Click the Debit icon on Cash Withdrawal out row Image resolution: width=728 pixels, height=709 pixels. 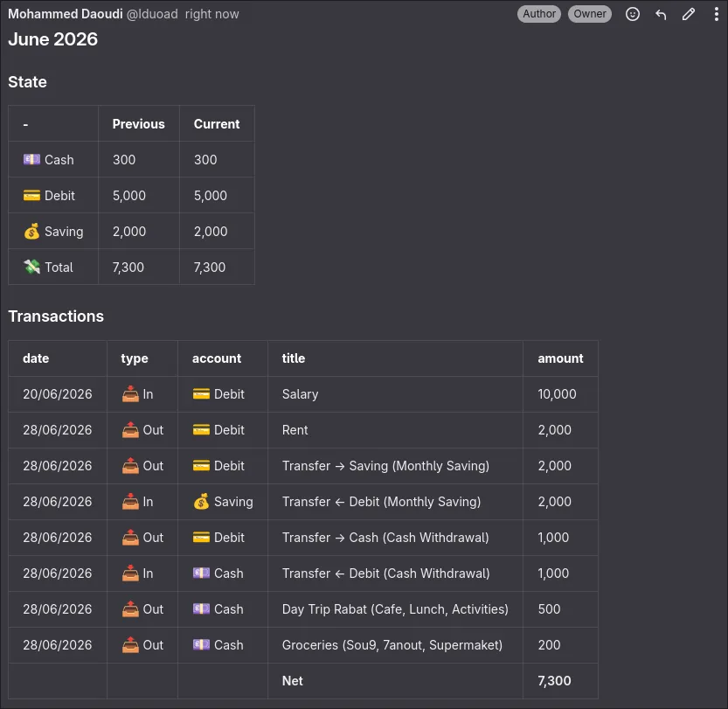click(x=201, y=537)
